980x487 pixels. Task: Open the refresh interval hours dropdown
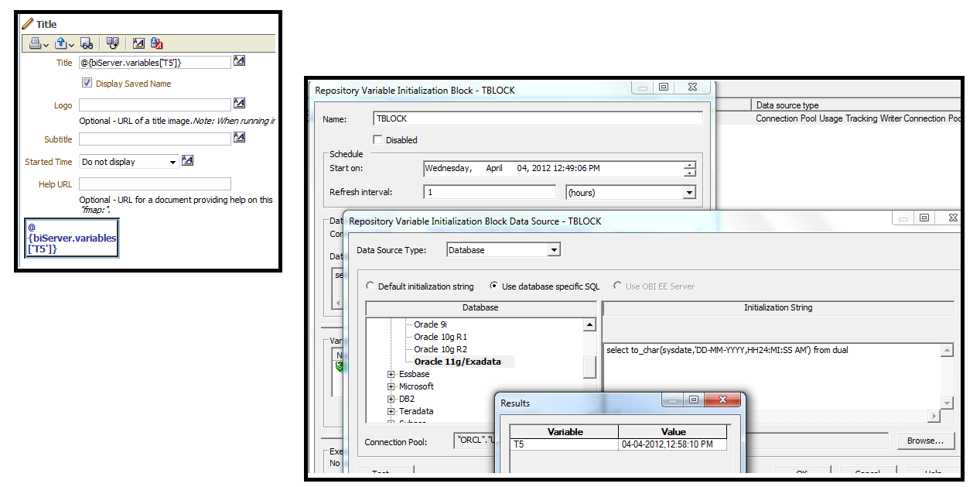[x=691, y=192]
